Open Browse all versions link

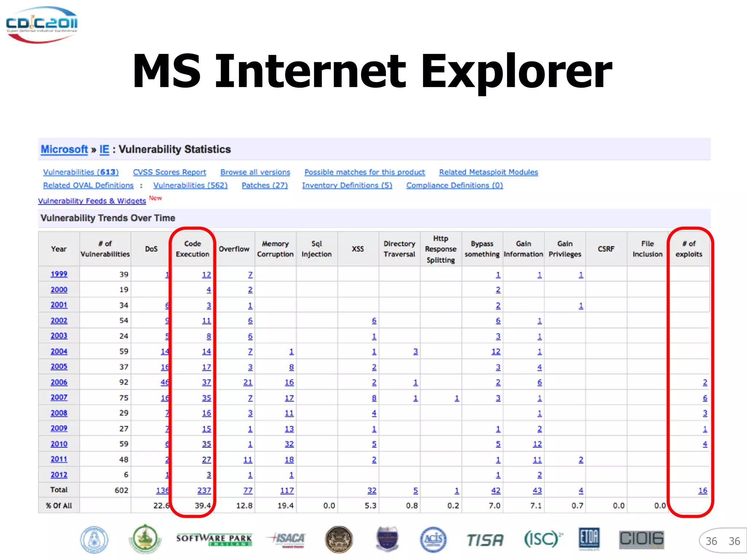255,172
